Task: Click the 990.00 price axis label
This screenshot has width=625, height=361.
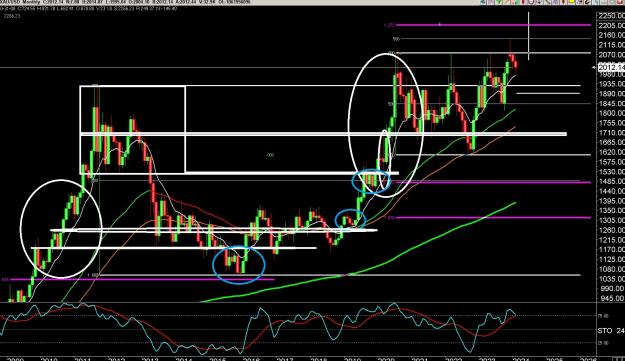Action: [x=611, y=288]
